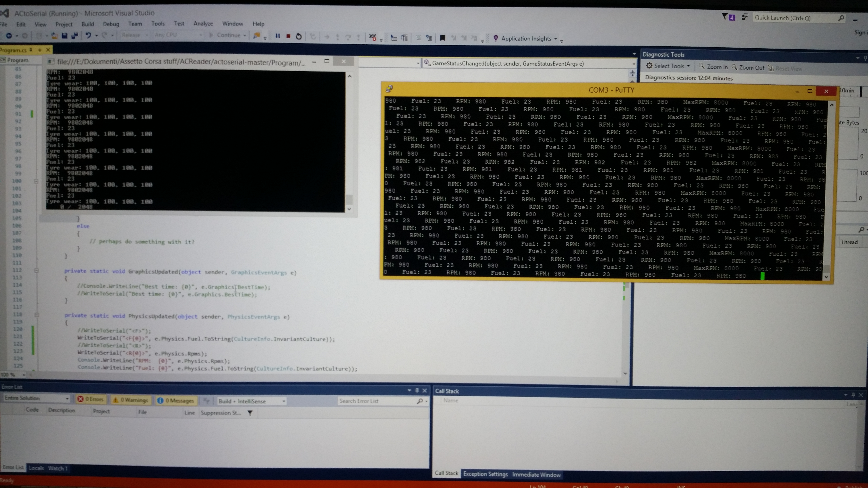Click the Error List column filter funnel
The image size is (868, 488).
[250, 413]
